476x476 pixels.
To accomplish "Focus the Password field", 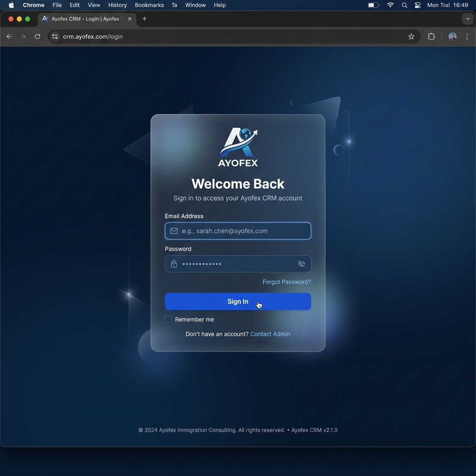I will [x=238, y=264].
